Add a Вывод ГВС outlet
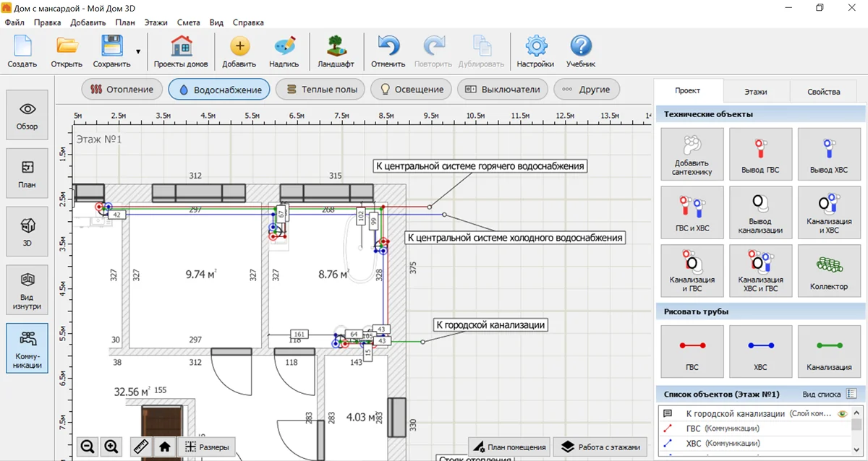Screen dimensions: 868x461 click(760, 154)
